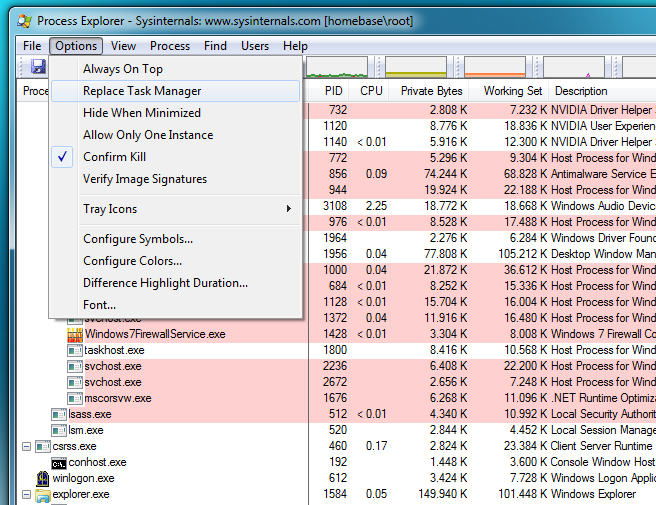Open the Users menu

[x=255, y=46]
